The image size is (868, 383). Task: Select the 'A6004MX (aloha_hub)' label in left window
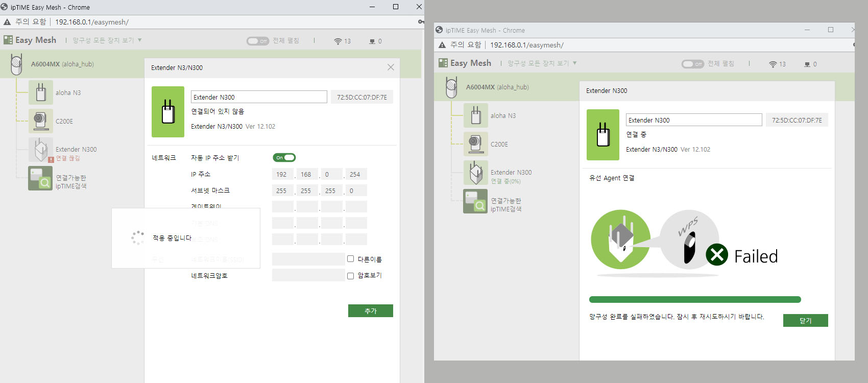click(x=62, y=64)
